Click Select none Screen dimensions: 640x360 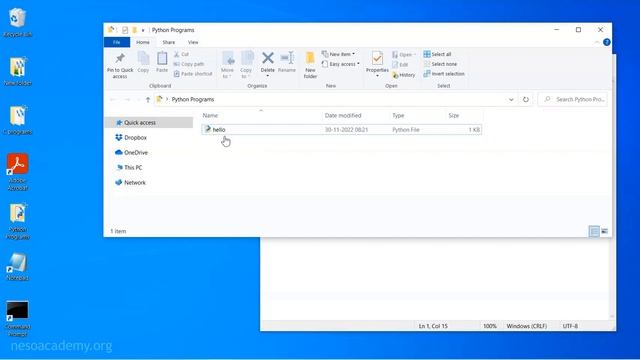pos(440,64)
